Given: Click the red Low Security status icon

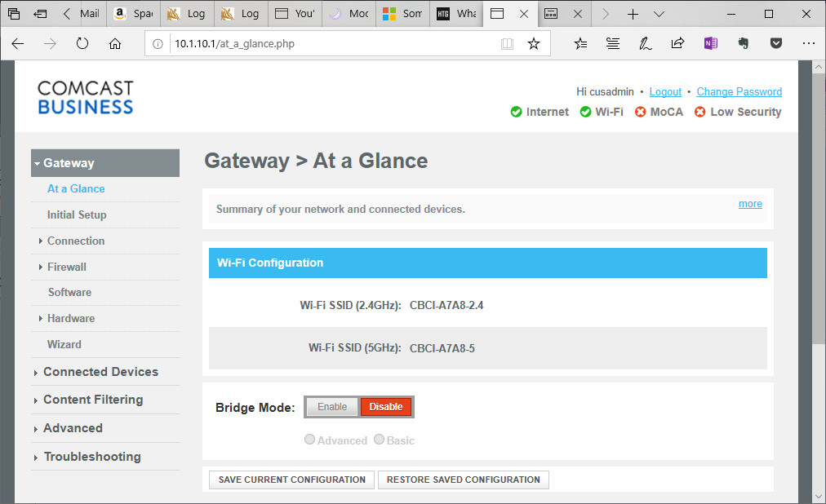Looking at the screenshot, I should [699, 112].
